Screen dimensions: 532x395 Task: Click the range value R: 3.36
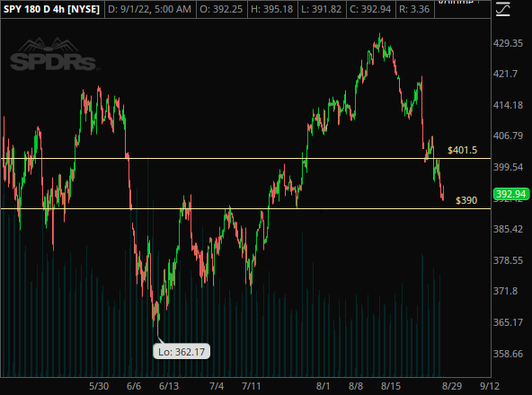coord(414,9)
